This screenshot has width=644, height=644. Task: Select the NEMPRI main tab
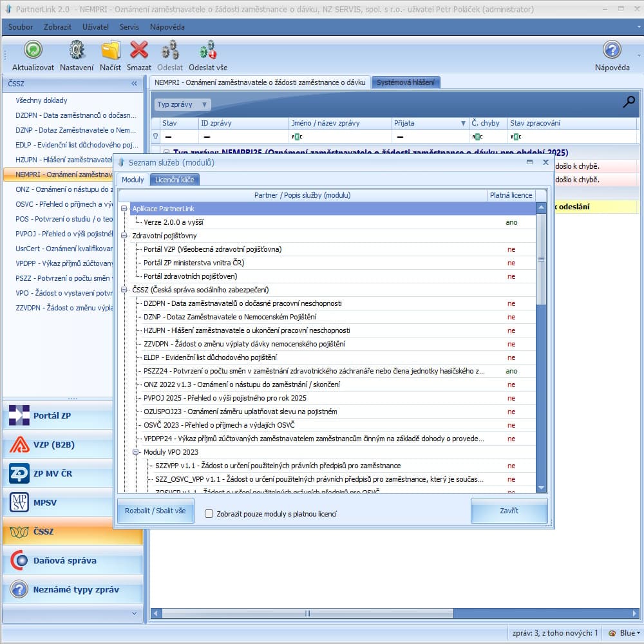(x=260, y=82)
